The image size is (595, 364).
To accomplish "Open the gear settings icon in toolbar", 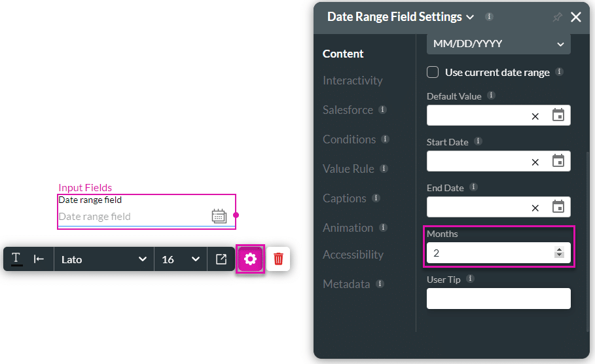I will click(250, 259).
